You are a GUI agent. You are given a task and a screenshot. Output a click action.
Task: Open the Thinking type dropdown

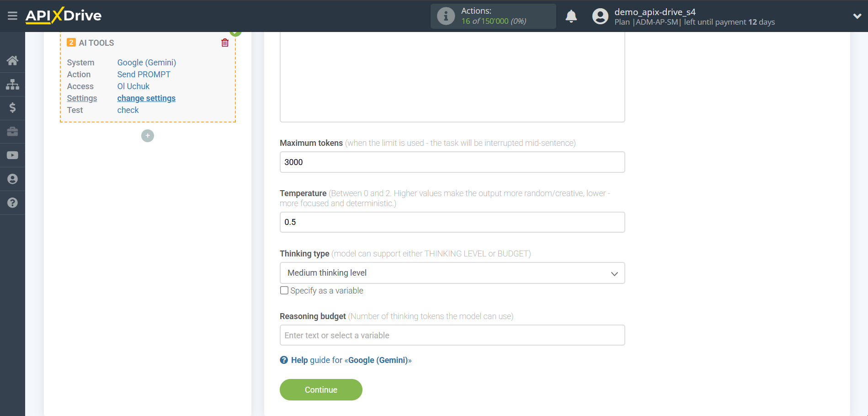pyautogui.click(x=452, y=273)
